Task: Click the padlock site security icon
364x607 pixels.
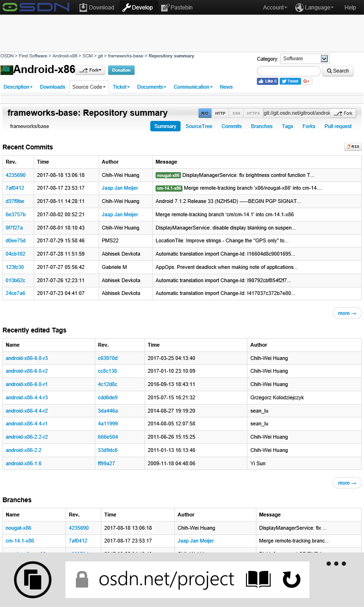Action: (x=82, y=579)
